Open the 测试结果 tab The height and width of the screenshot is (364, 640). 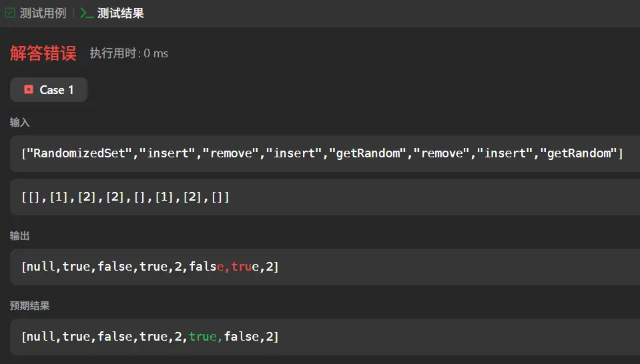pos(120,13)
